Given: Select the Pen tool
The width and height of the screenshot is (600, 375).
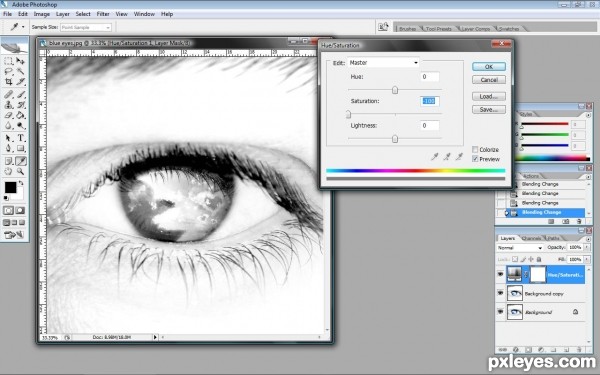Looking at the screenshot, I should 8,148.
